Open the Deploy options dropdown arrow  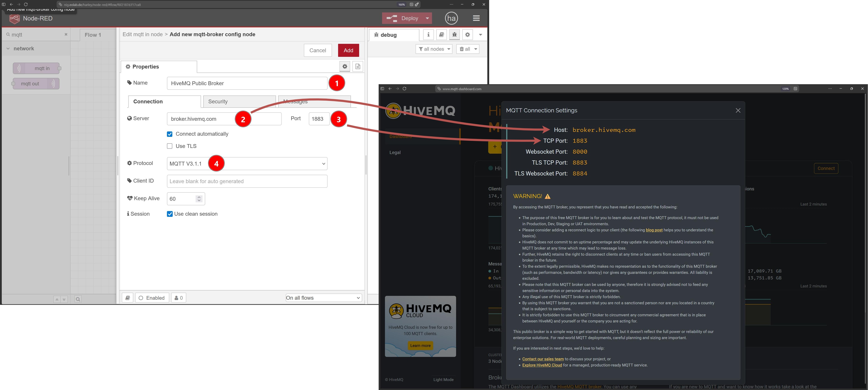click(x=427, y=18)
